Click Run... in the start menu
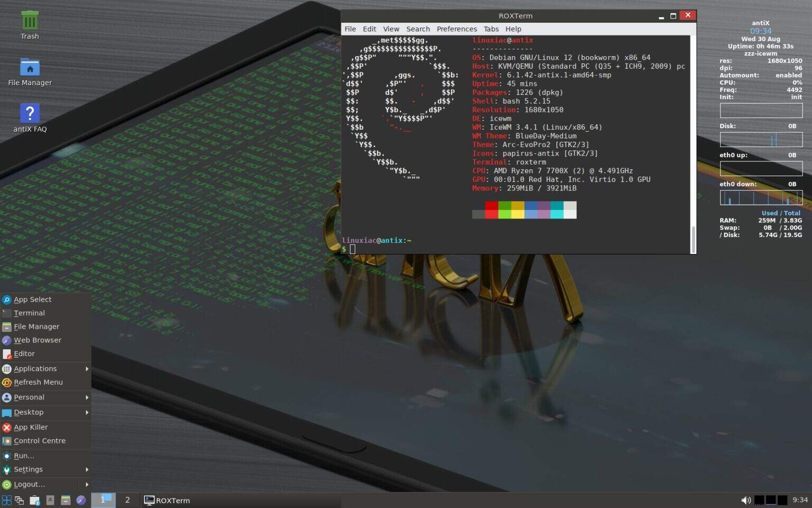812x508 pixels. [23, 456]
